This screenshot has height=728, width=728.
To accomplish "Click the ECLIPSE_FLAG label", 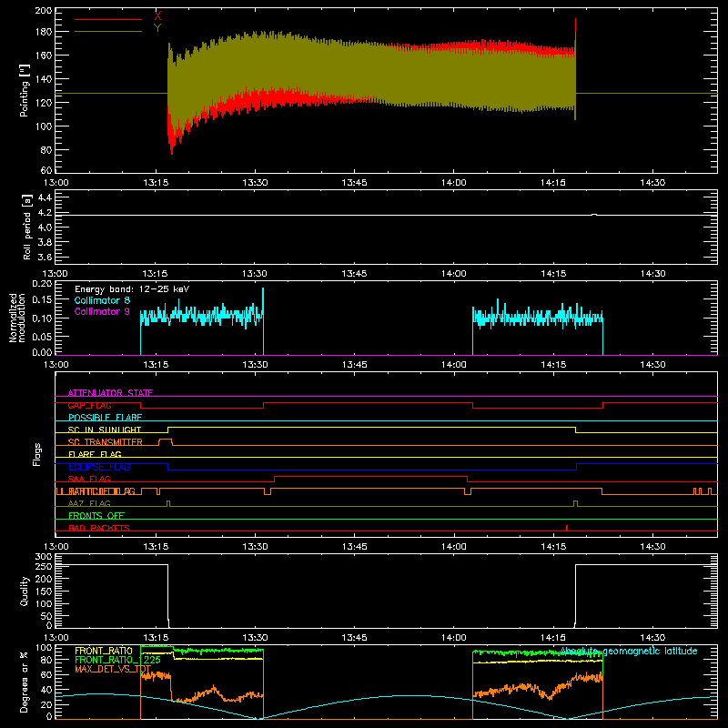I will coord(99,467).
